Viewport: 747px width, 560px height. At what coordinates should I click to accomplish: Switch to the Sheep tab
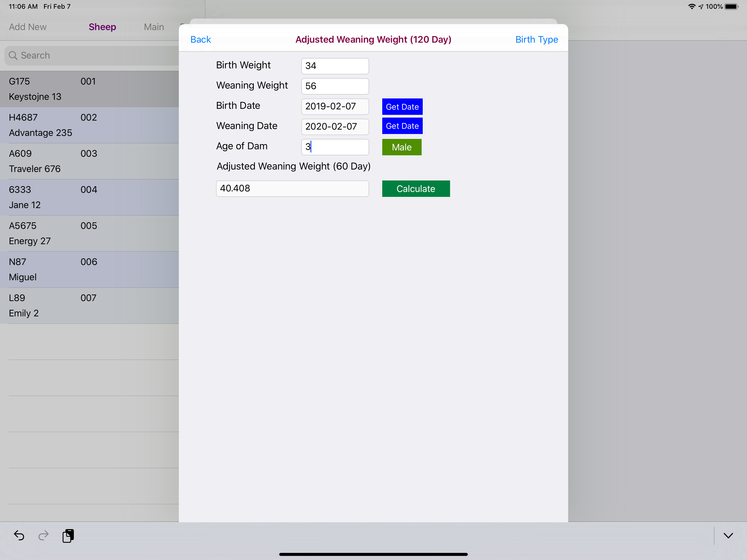pos(102,27)
